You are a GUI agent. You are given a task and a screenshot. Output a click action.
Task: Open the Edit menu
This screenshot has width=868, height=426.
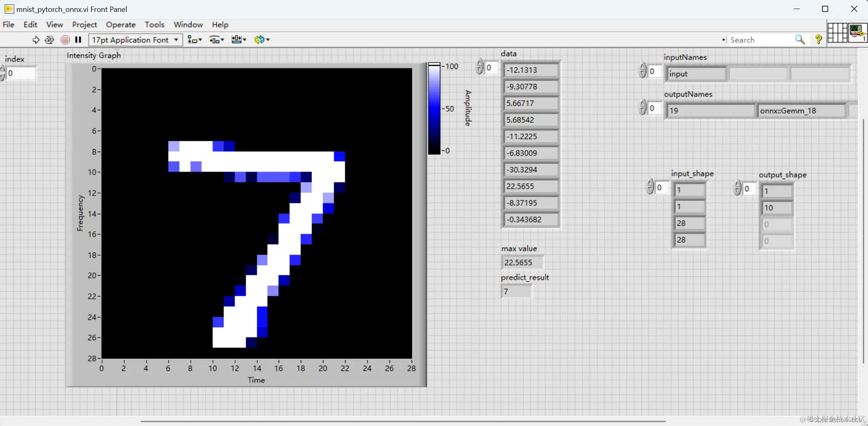(30, 25)
